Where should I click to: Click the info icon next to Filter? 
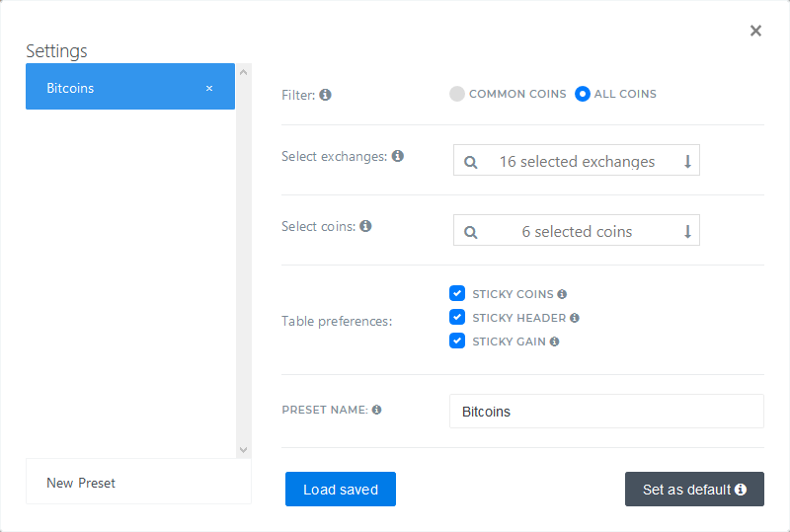(326, 94)
